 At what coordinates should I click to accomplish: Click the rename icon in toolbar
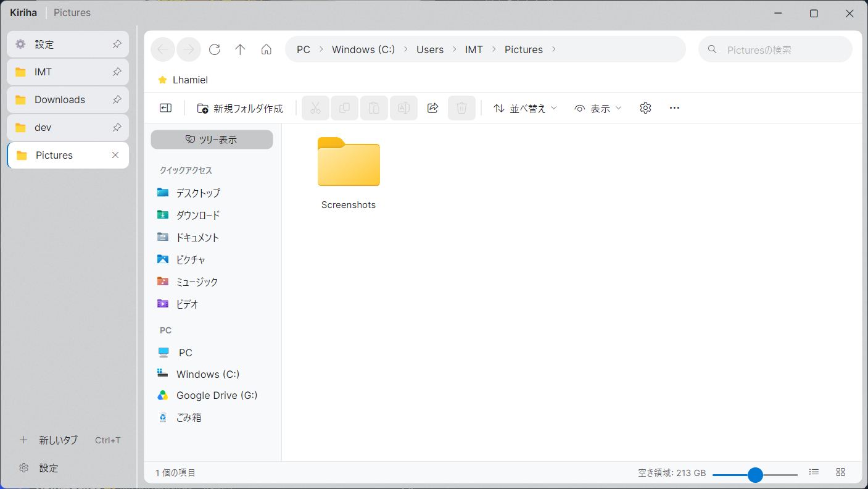[x=403, y=108]
